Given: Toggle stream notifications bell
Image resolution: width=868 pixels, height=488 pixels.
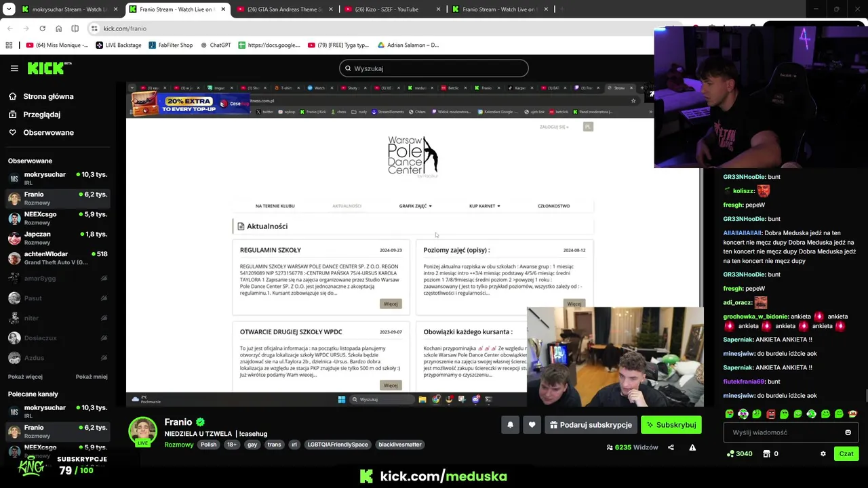Looking at the screenshot, I should (x=510, y=425).
